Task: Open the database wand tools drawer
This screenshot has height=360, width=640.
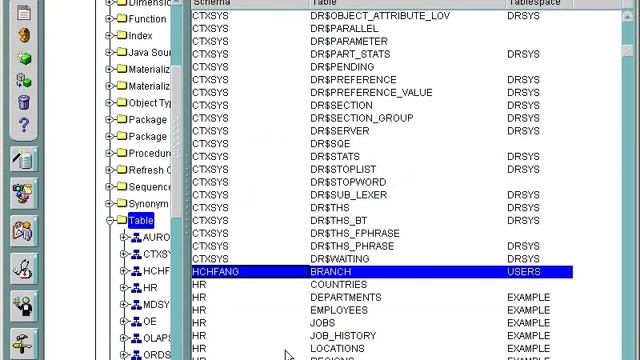Action: (24, 159)
